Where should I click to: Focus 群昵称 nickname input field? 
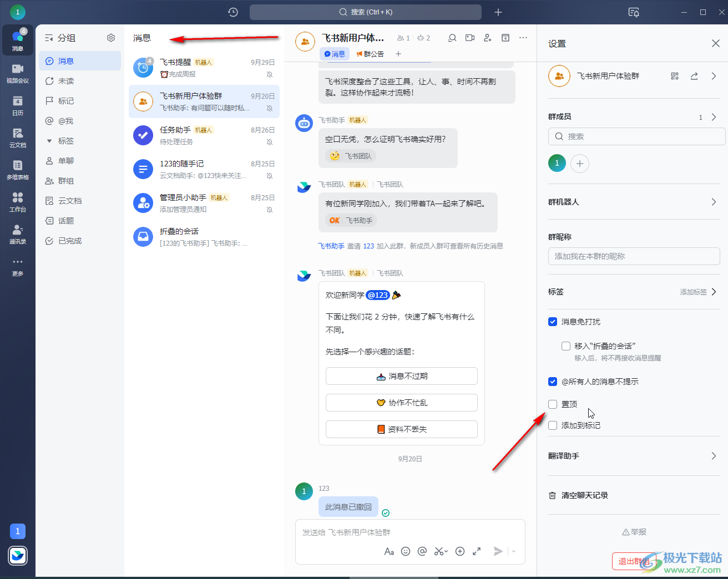(x=634, y=256)
